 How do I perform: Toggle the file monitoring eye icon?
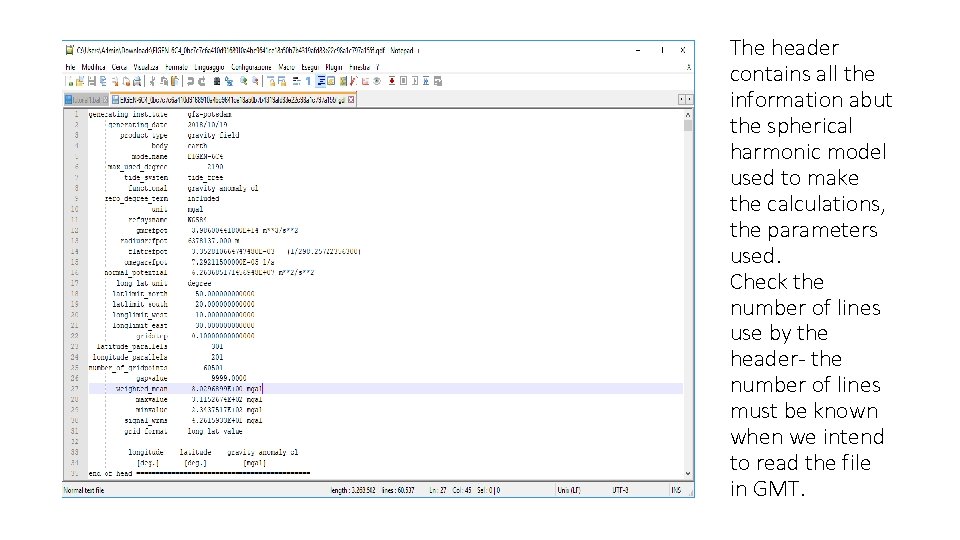click(x=377, y=81)
